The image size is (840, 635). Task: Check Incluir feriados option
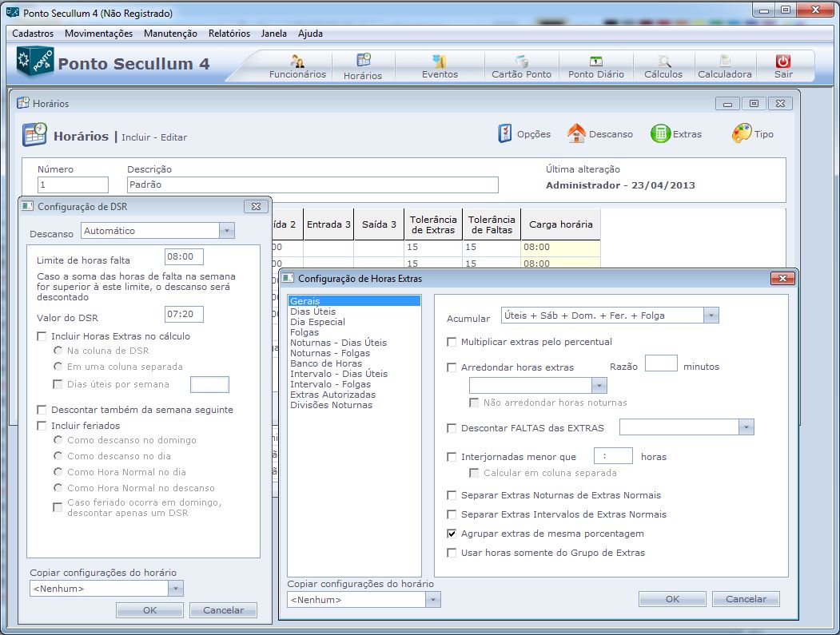42,426
